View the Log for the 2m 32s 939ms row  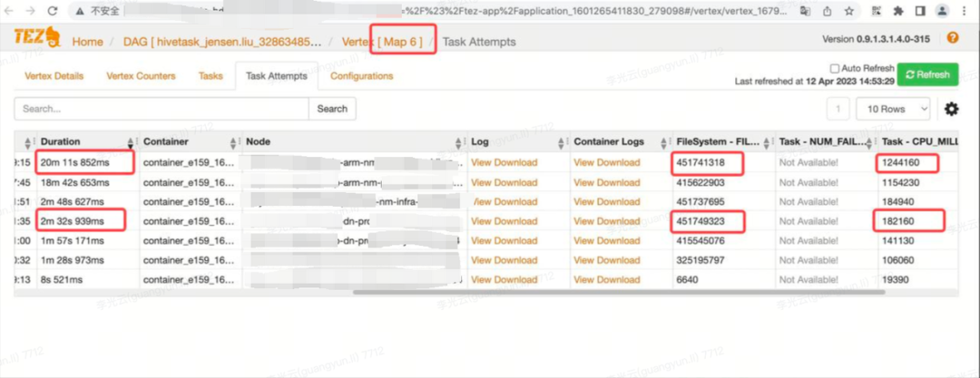pos(481,221)
